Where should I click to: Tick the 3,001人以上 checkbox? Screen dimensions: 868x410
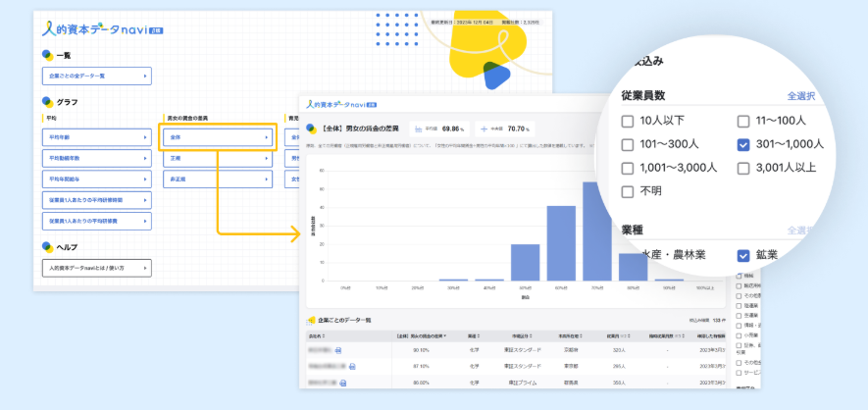pos(742,168)
